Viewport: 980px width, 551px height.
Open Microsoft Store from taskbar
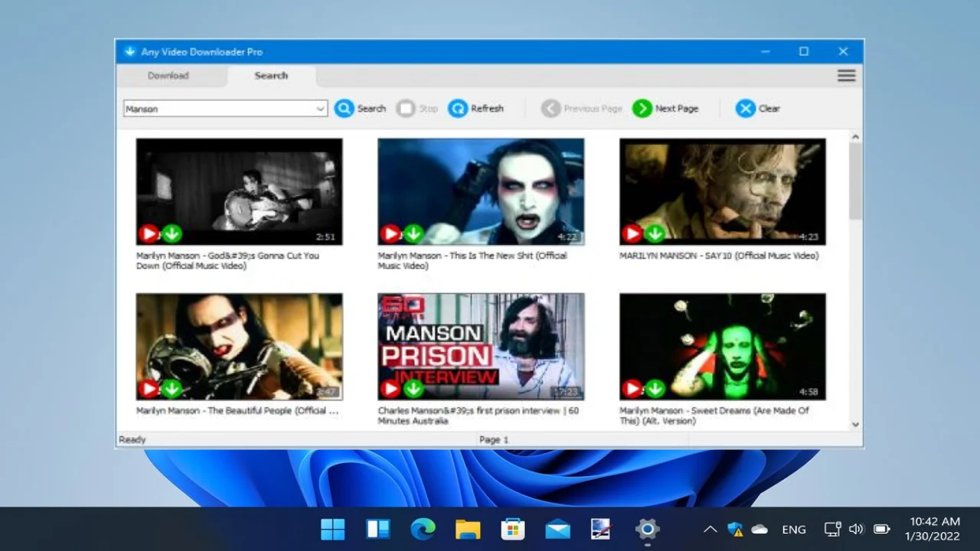[x=512, y=529]
